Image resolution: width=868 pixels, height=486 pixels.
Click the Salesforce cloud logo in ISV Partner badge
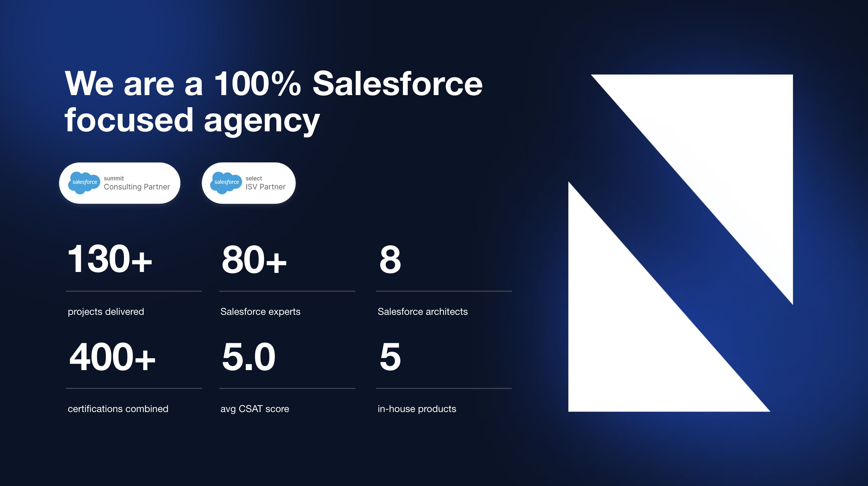[x=226, y=182]
